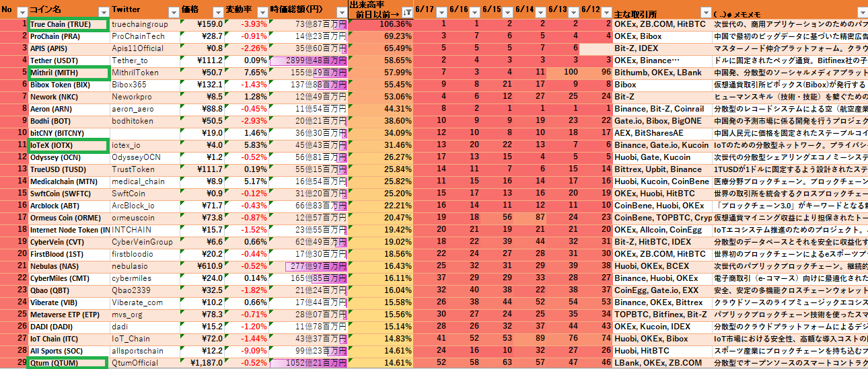
Task: Select the Qtum (QTUM) cell
Action: coord(68,363)
